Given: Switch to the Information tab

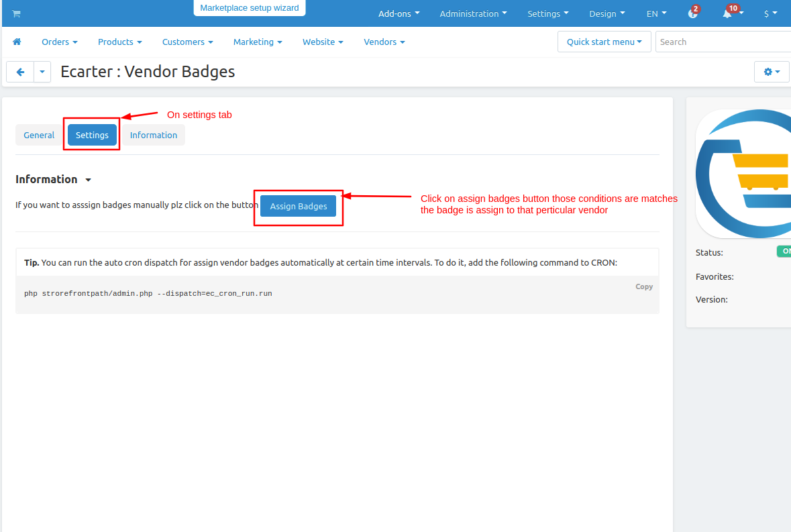Looking at the screenshot, I should [x=154, y=135].
